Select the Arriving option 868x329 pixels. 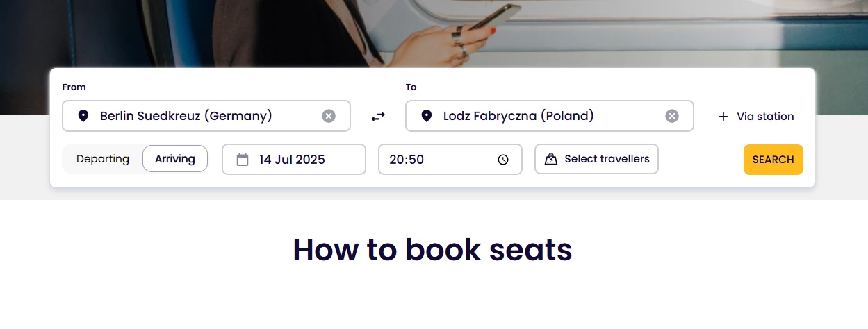click(175, 159)
